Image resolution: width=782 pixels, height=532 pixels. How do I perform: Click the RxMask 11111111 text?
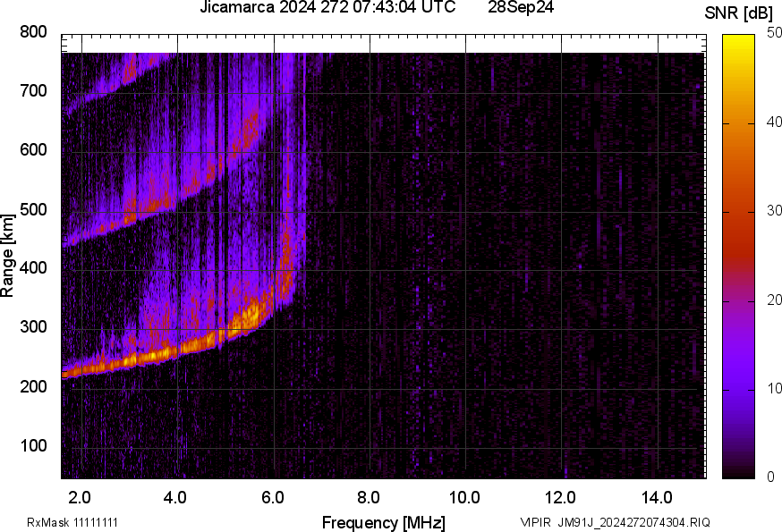(x=72, y=522)
